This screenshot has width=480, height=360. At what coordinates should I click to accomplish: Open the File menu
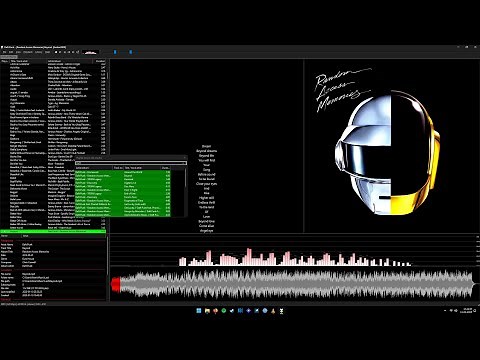tap(4, 52)
